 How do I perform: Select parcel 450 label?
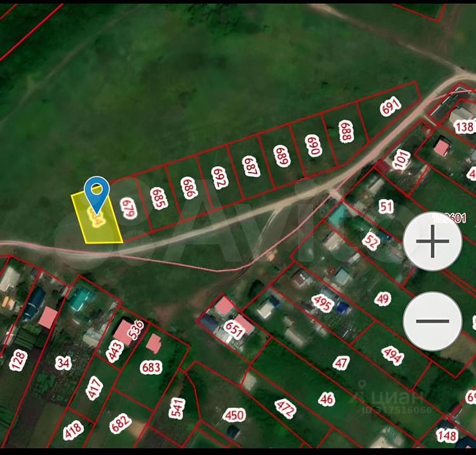[x=234, y=415]
